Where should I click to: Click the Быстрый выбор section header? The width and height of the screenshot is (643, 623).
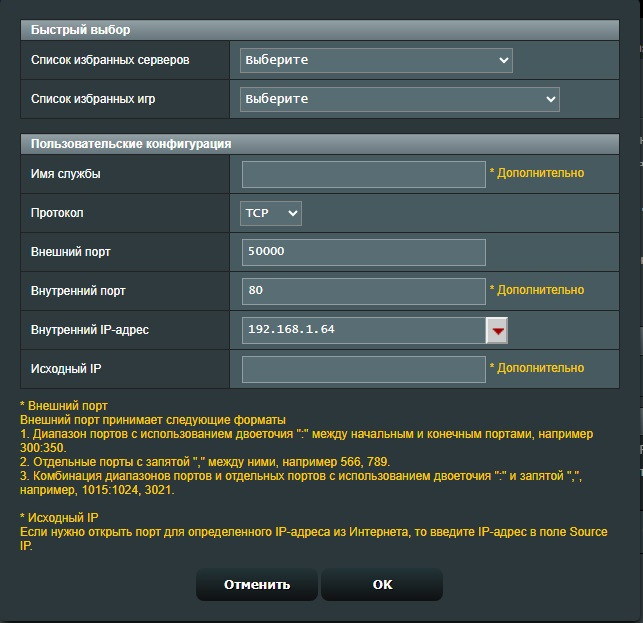81,30
